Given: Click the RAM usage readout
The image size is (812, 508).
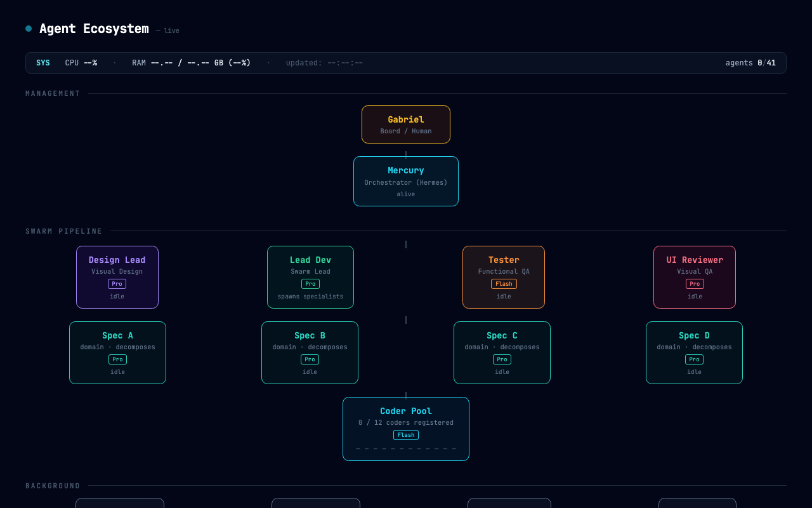Looking at the screenshot, I should click(x=191, y=63).
